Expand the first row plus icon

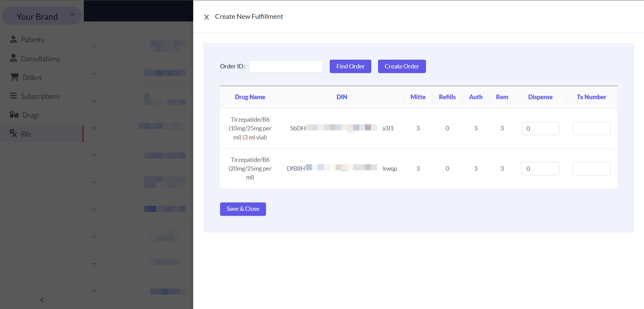94,47
